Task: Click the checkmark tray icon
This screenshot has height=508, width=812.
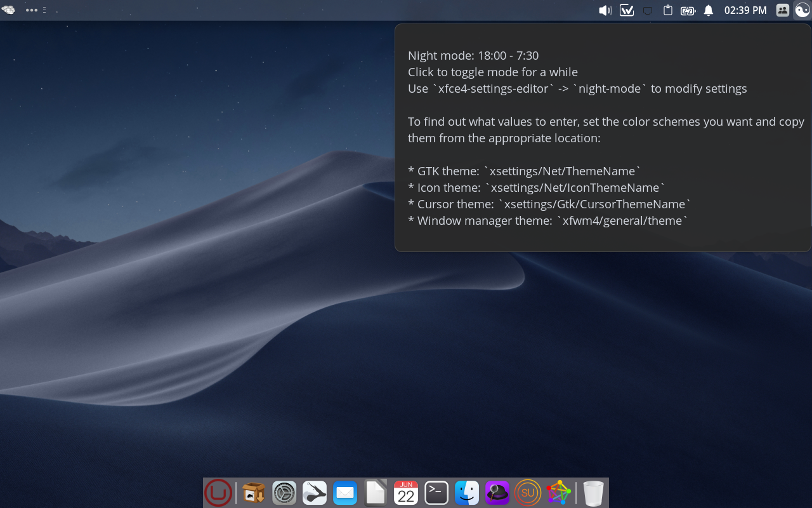Action: (627, 10)
